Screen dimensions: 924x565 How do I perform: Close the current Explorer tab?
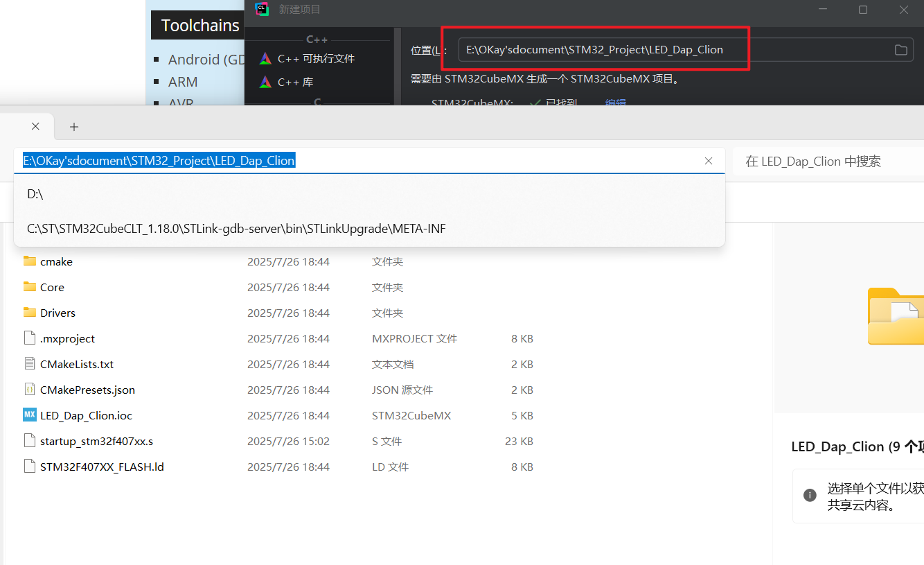35,127
